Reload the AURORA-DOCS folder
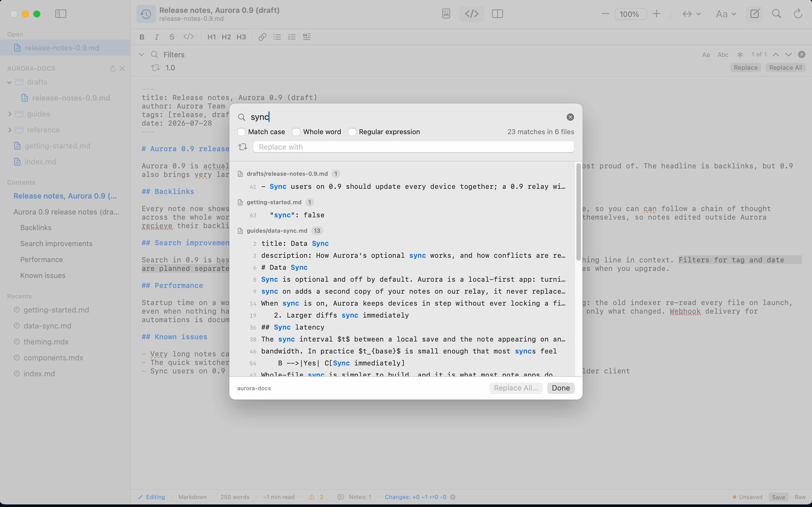Image resolution: width=812 pixels, height=507 pixels. point(113,69)
